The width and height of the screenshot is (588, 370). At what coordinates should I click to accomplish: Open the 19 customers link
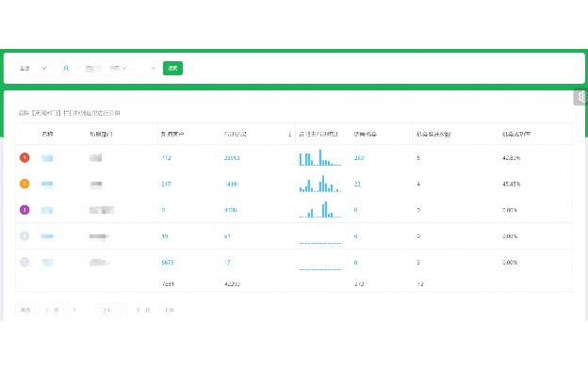[165, 236]
